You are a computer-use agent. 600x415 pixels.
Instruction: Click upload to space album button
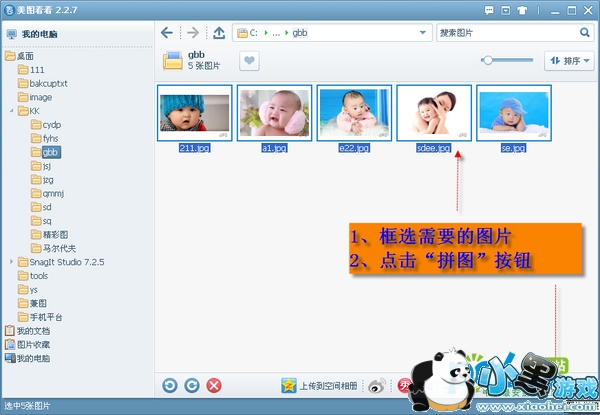pos(319,386)
